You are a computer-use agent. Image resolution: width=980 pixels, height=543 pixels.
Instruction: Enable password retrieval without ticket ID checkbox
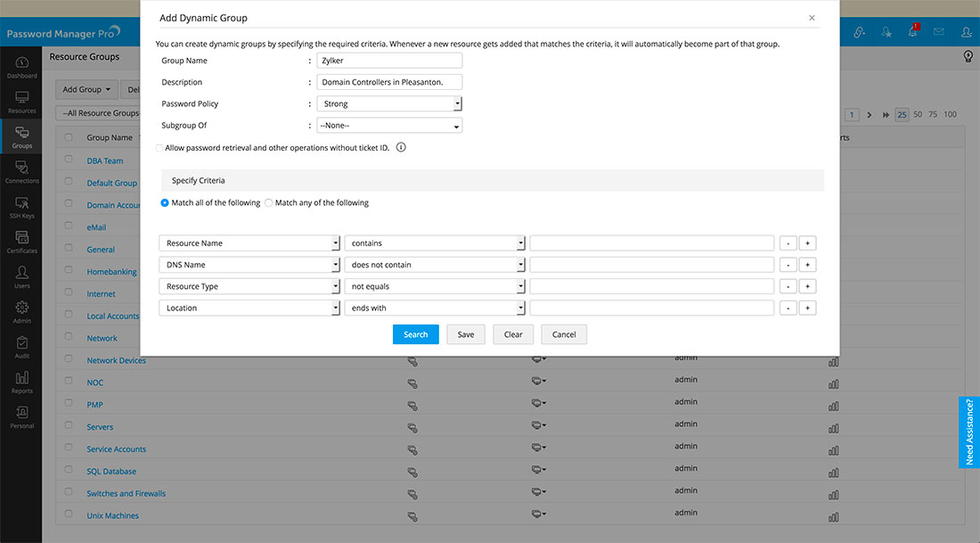[x=159, y=148]
